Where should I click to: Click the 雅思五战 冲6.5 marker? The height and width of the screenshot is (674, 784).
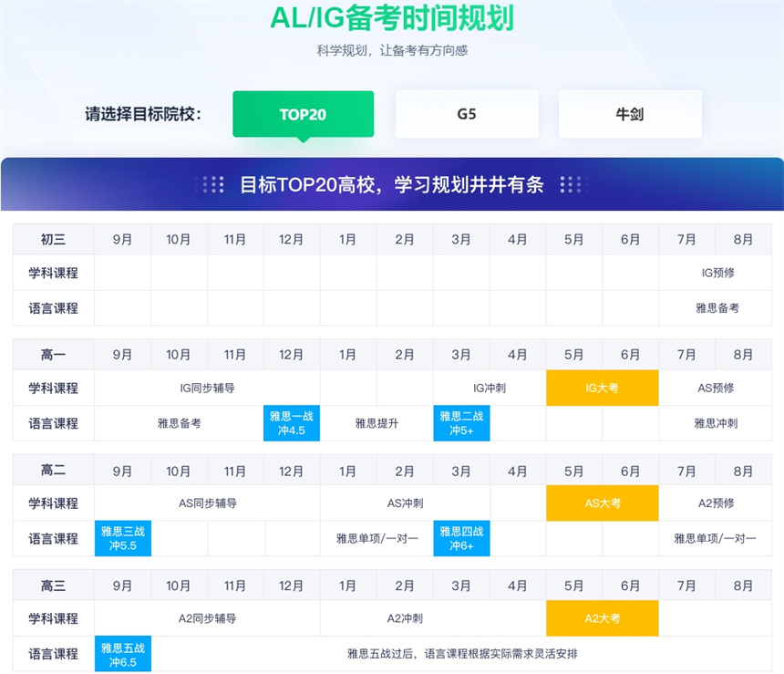point(123,654)
